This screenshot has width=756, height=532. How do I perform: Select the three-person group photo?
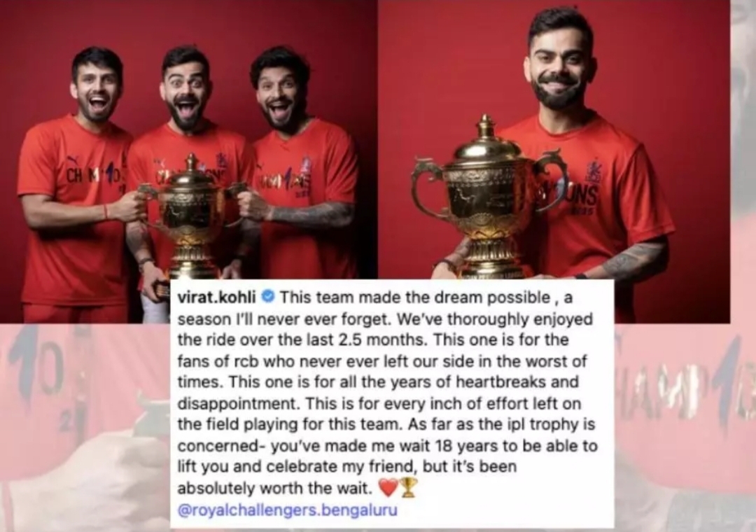point(188,162)
